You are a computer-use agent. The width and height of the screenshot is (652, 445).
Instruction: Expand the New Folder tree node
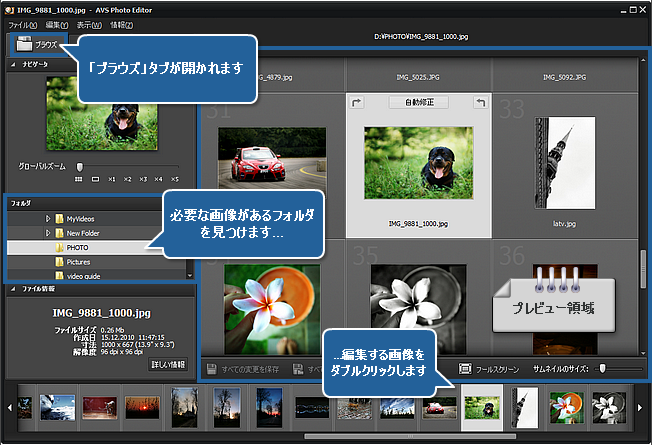[48, 232]
